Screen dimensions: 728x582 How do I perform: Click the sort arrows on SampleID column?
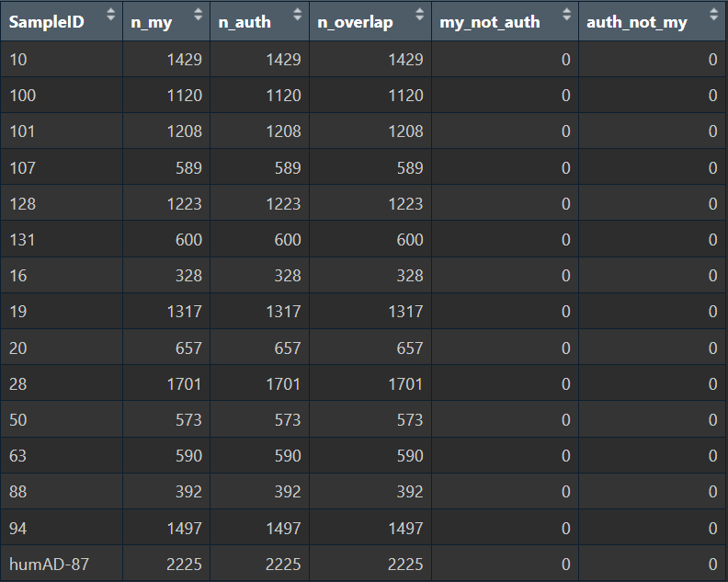[x=111, y=15]
